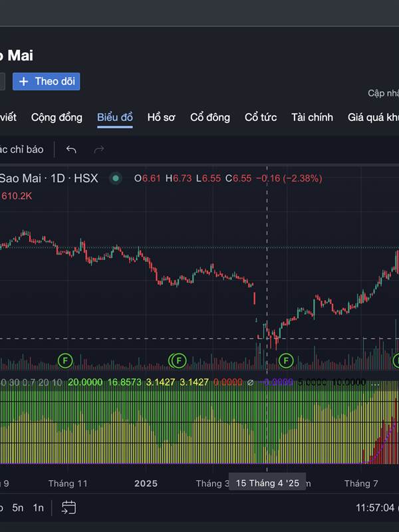Select the Biểu đồ tab

point(114,118)
